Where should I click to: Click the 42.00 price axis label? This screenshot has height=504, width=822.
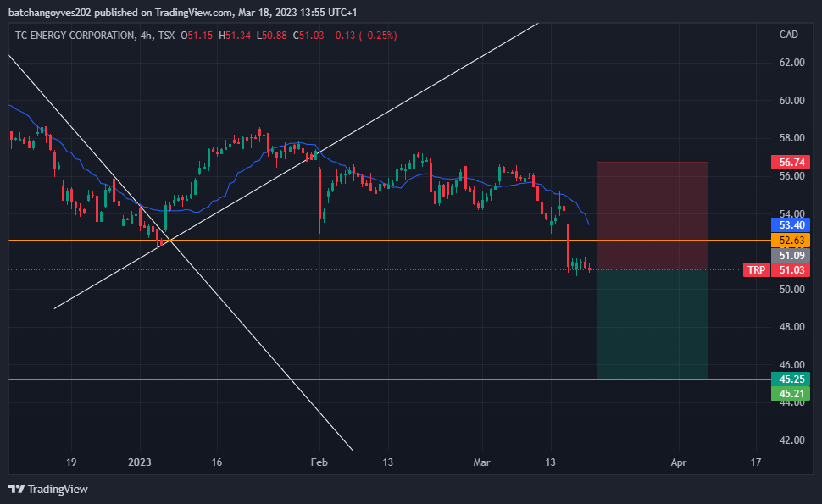(x=791, y=440)
